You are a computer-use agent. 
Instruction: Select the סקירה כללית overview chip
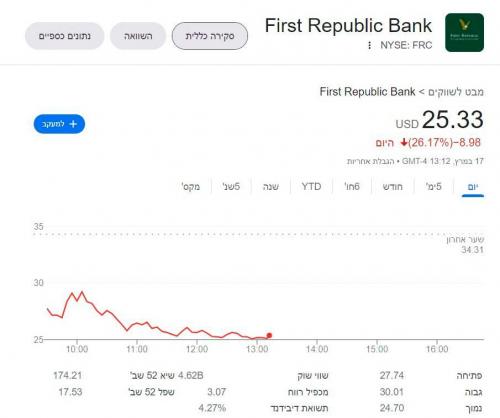[x=210, y=36]
